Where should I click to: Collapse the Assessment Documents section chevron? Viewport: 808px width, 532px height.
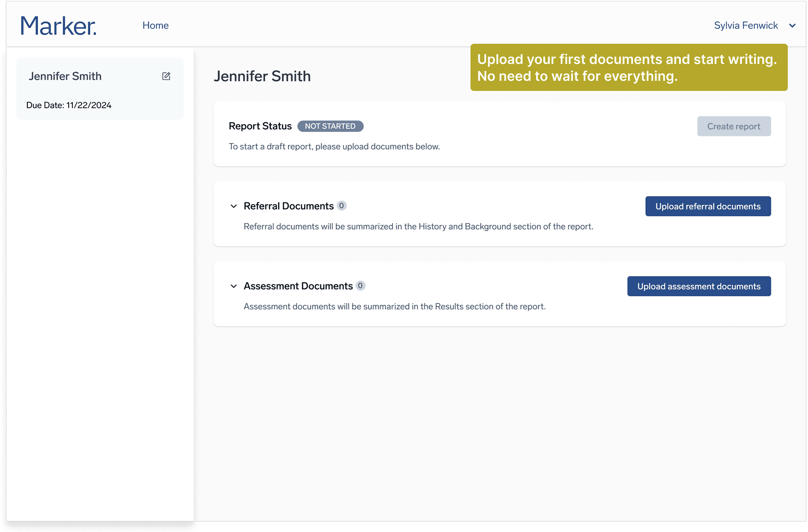234,286
